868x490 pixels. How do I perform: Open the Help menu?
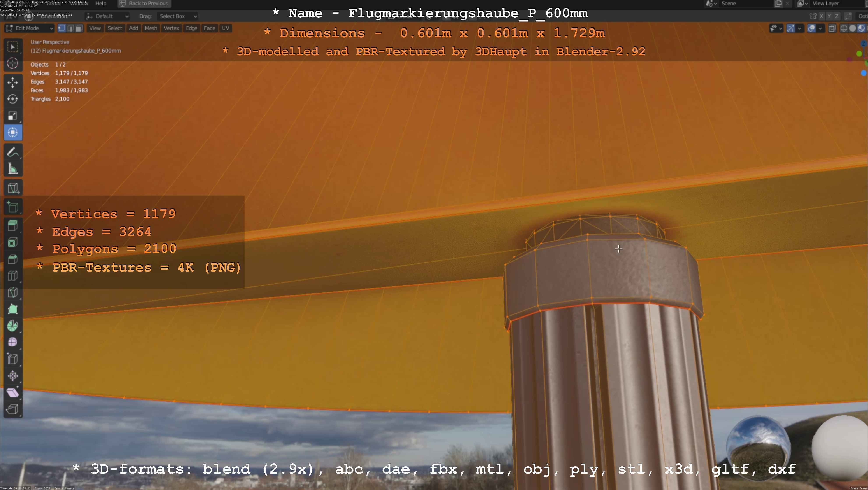click(101, 3)
